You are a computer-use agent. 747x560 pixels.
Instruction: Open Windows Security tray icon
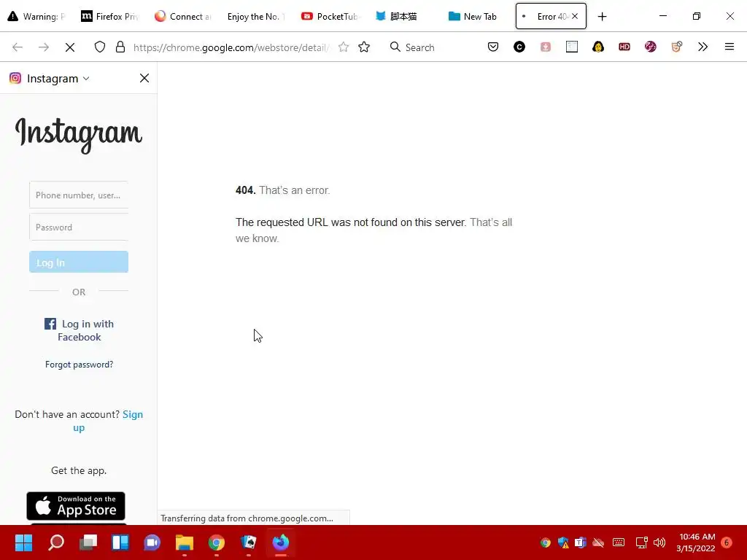coord(563,542)
